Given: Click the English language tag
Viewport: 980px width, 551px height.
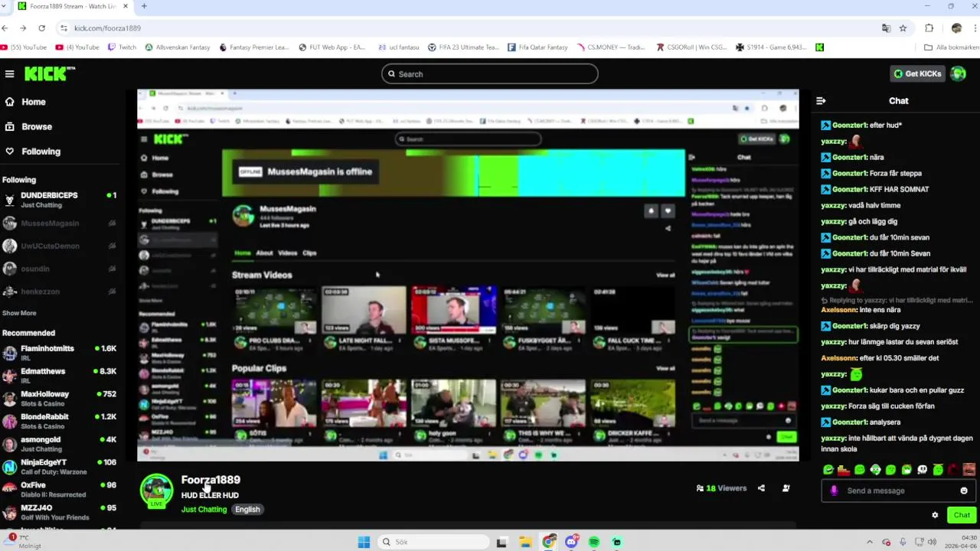Looking at the screenshot, I should pos(247,510).
